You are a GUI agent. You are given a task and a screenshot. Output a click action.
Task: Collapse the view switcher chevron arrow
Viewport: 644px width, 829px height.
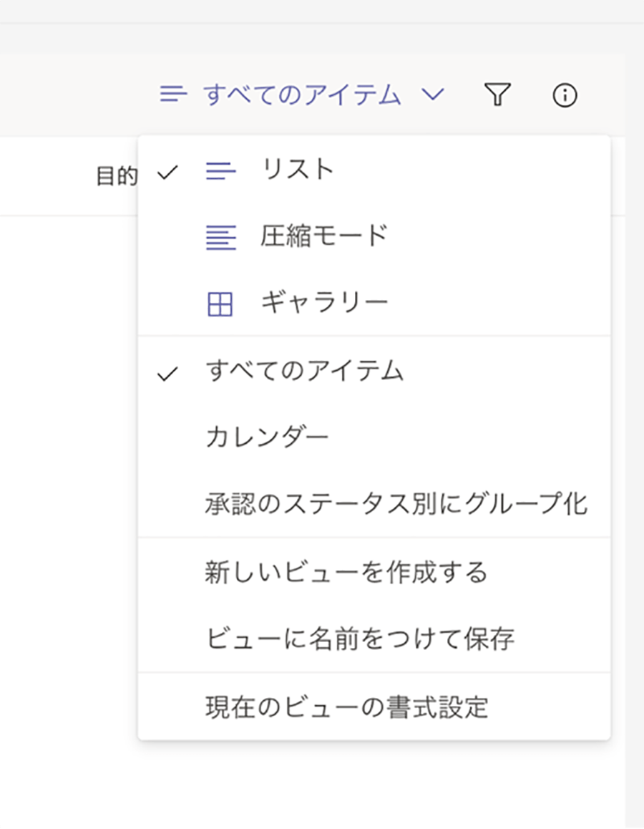point(433,94)
